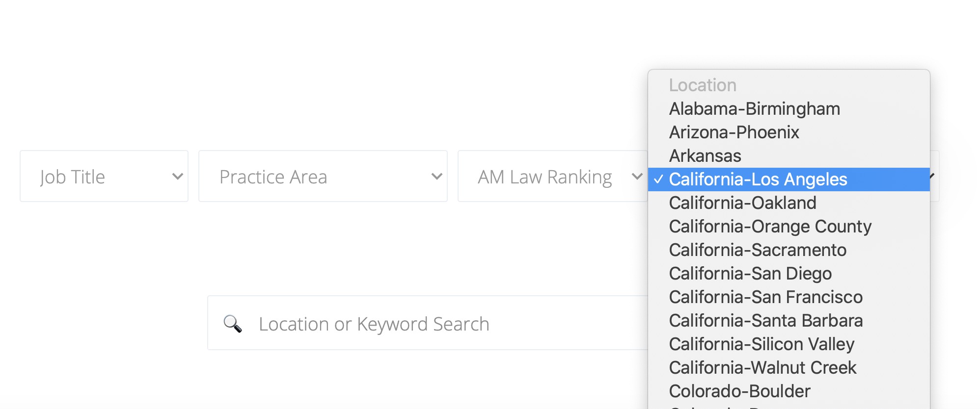Choose Arizona-Phoenix in the location menu
Viewport: 980px width, 409px height.
734,132
